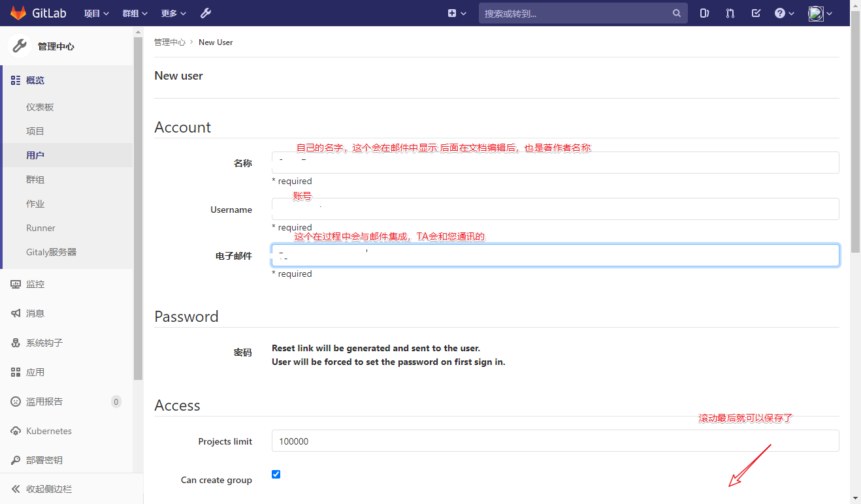Click the sidebar vertical scrollbar

(138, 208)
